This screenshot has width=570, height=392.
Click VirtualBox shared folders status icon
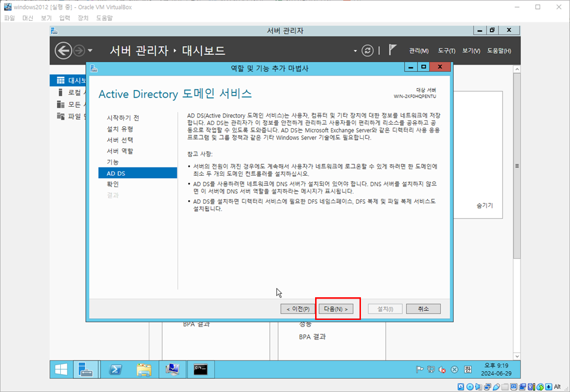point(505,387)
